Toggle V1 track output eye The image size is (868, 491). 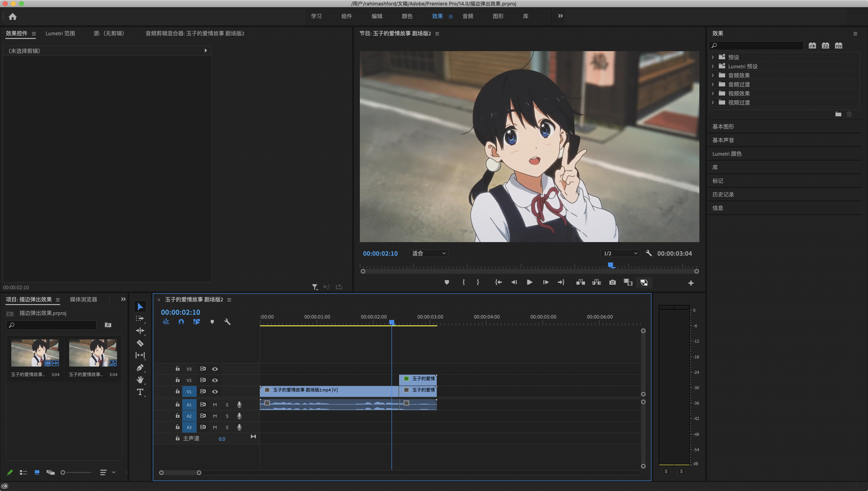coord(215,391)
